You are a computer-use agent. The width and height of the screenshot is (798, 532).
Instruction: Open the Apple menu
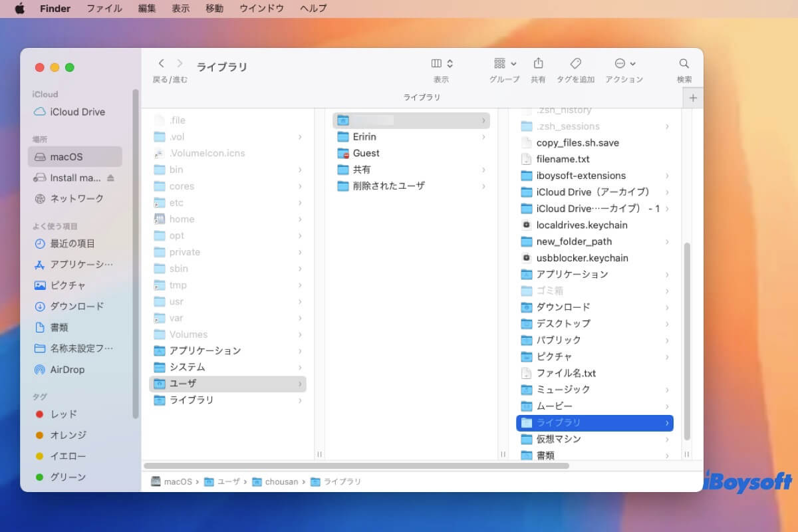coord(19,9)
